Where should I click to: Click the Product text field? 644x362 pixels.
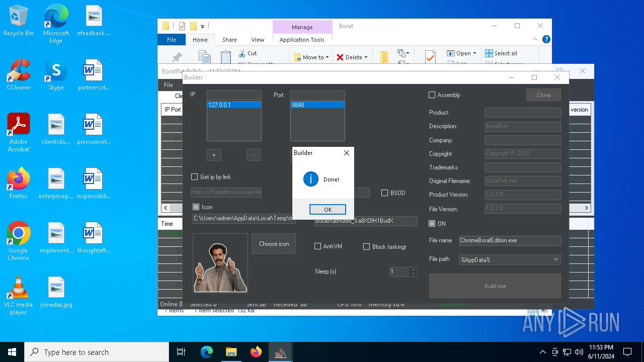523,113
